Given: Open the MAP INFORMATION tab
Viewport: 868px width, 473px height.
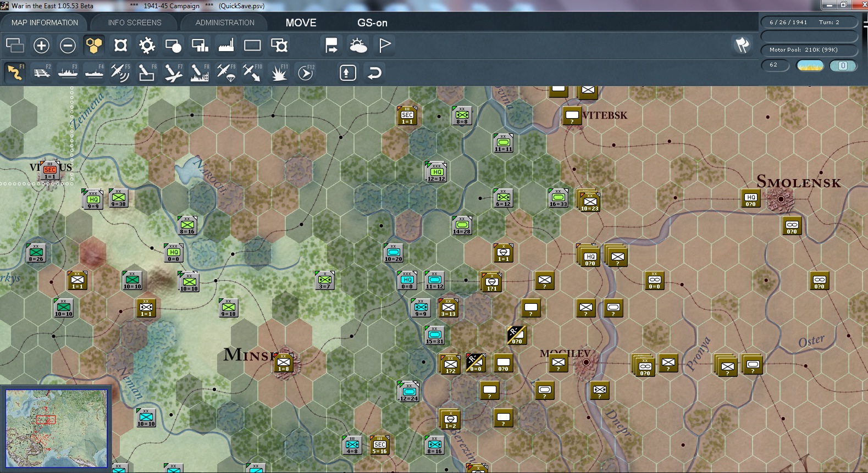Looking at the screenshot, I should click(x=45, y=23).
